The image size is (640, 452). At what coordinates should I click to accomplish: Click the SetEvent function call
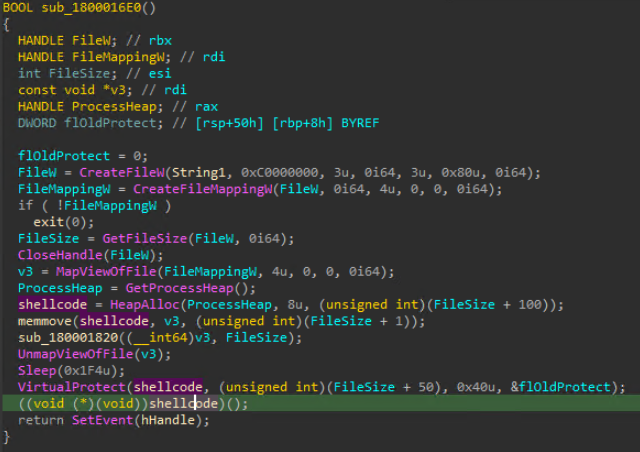coord(102,420)
